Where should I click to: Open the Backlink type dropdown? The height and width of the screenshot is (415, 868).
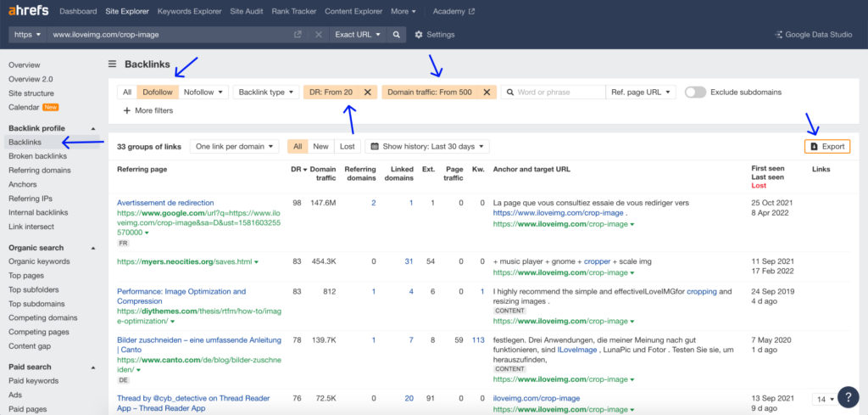(265, 93)
